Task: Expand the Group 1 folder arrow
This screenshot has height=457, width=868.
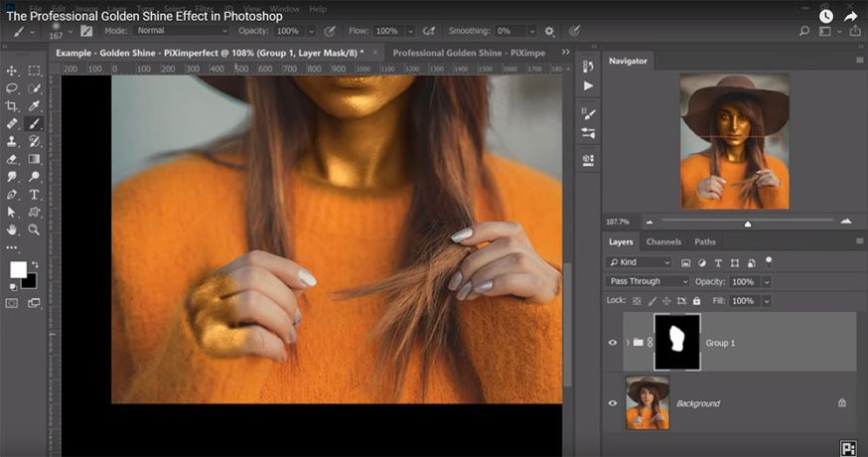Action: pos(627,343)
